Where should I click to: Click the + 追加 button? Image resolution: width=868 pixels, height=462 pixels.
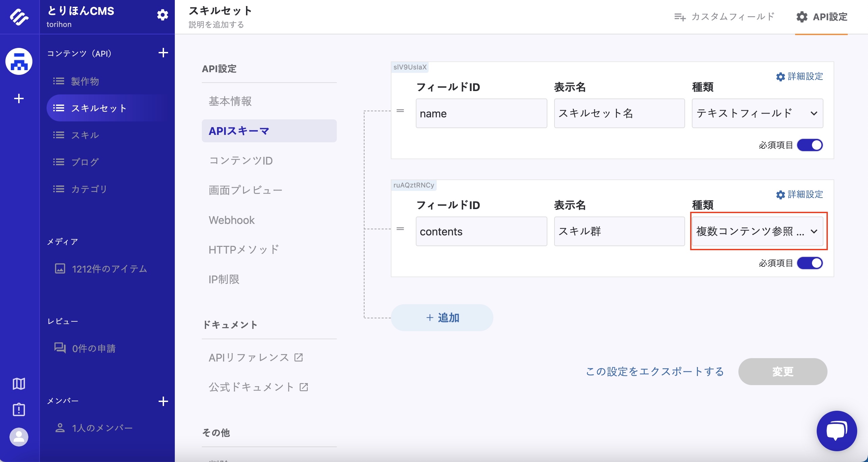[x=442, y=318]
